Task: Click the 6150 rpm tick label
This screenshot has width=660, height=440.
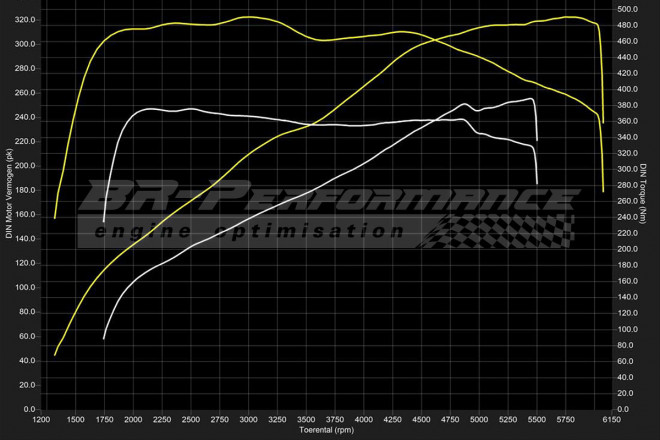Action: pyautogui.click(x=611, y=419)
